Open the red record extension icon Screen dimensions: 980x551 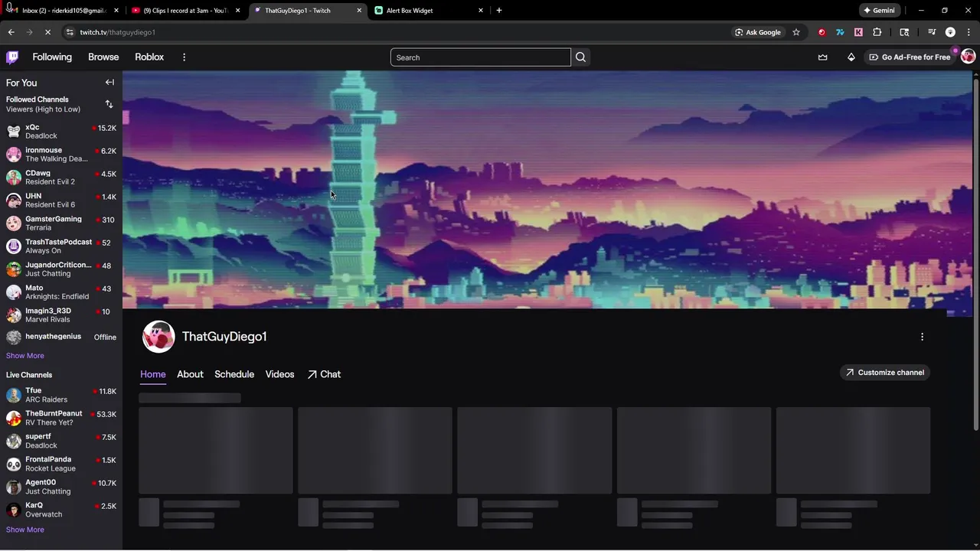(822, 32)
